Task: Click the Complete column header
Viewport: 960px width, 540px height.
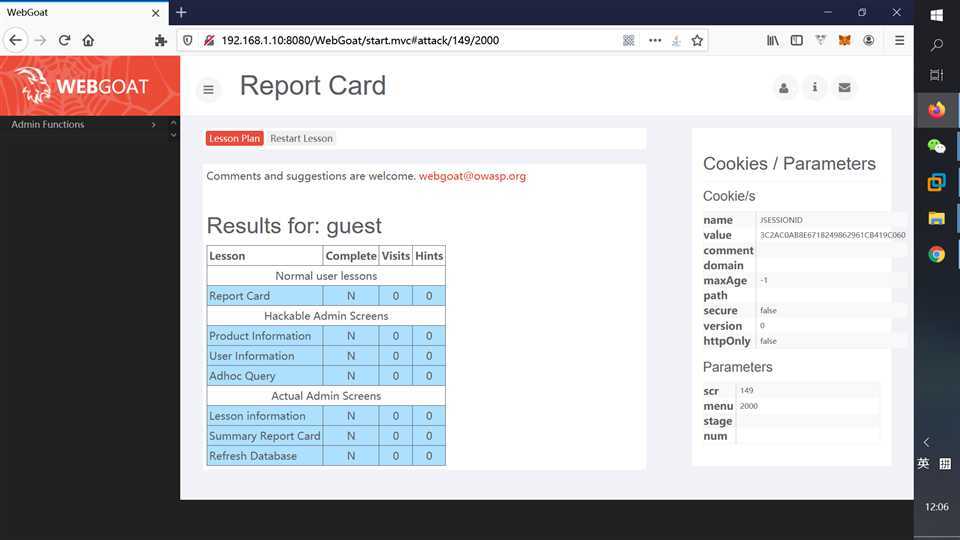Action: pyautogui.click(x=351, y=256)
